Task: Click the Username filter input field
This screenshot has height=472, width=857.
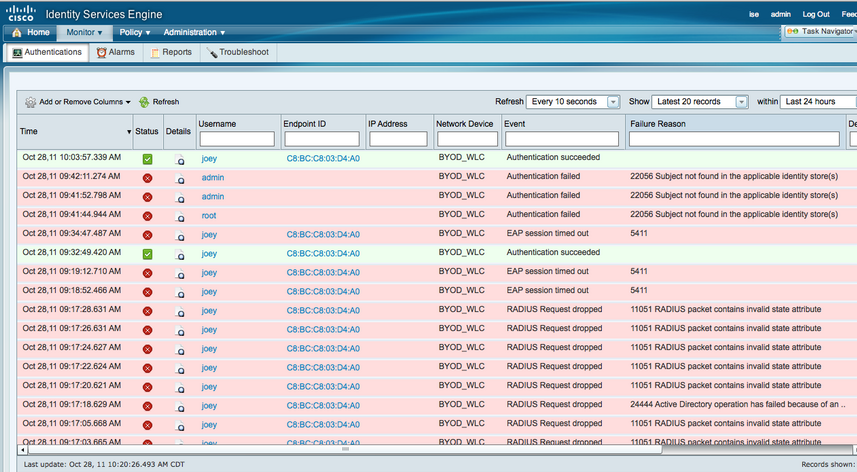Action: coord(236,139)
